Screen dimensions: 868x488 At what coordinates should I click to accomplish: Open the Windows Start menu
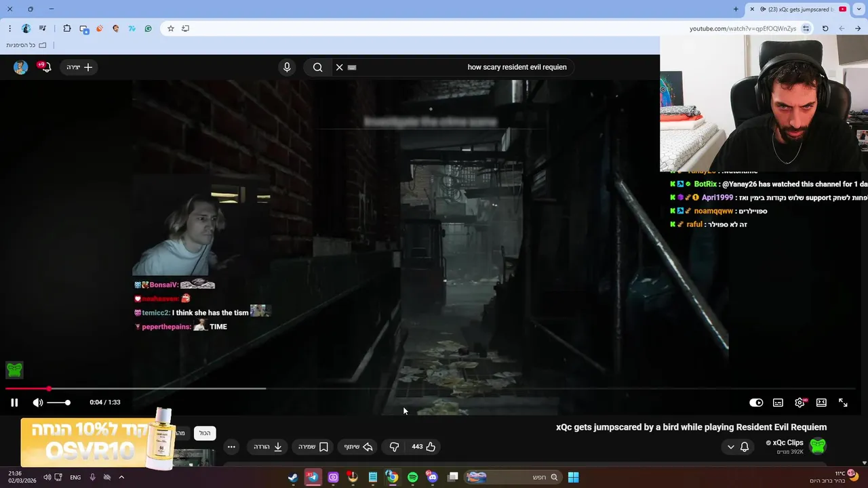[573, 477]
